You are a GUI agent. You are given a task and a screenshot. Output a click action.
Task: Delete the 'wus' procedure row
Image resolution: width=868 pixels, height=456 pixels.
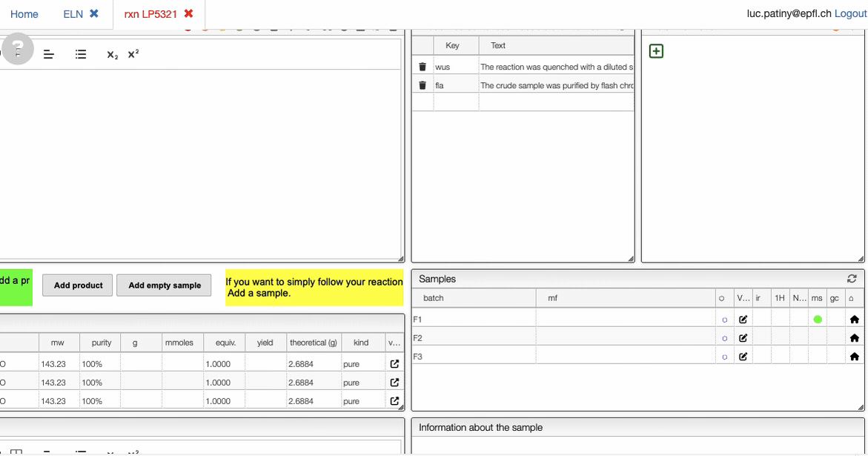[x=423, y=67]
